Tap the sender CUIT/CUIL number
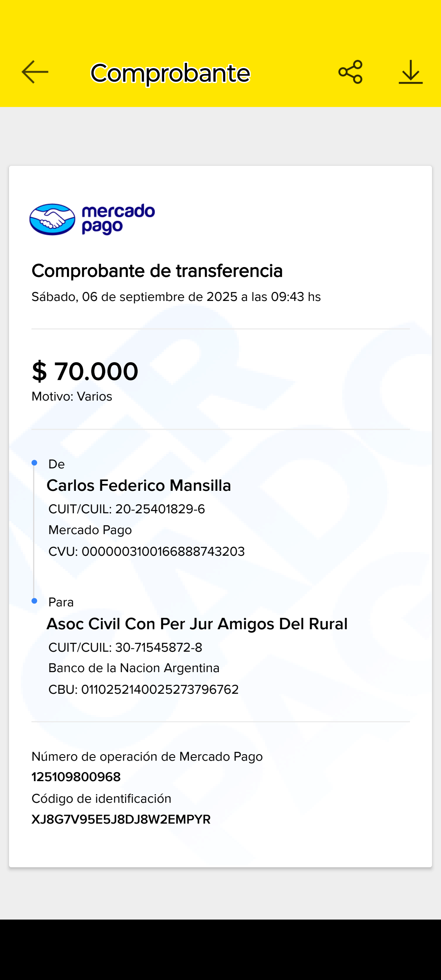 point(160,509)
